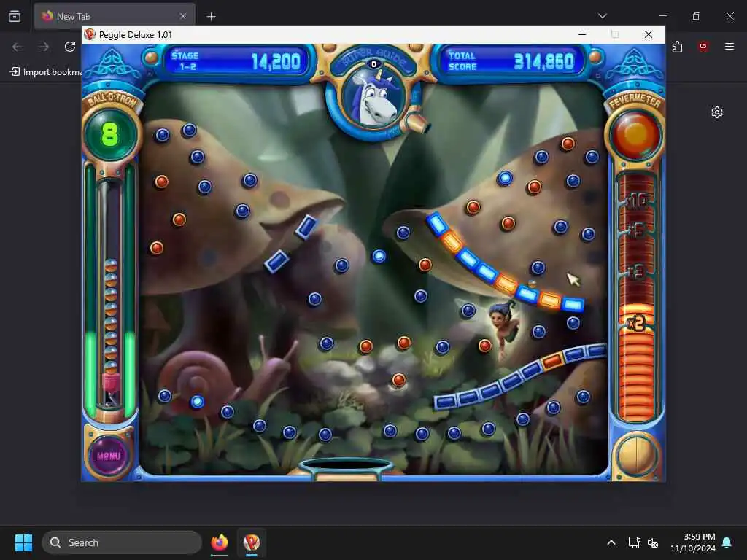Click the orange peg at the bottom center
The height and width of the screenshot is (560, 747).
point(399,379)
